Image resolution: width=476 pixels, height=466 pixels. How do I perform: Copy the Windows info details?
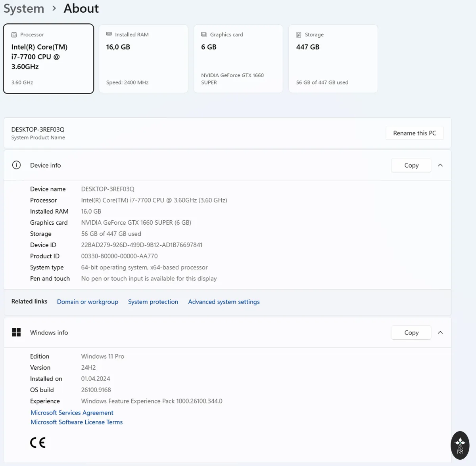[411, 332]
